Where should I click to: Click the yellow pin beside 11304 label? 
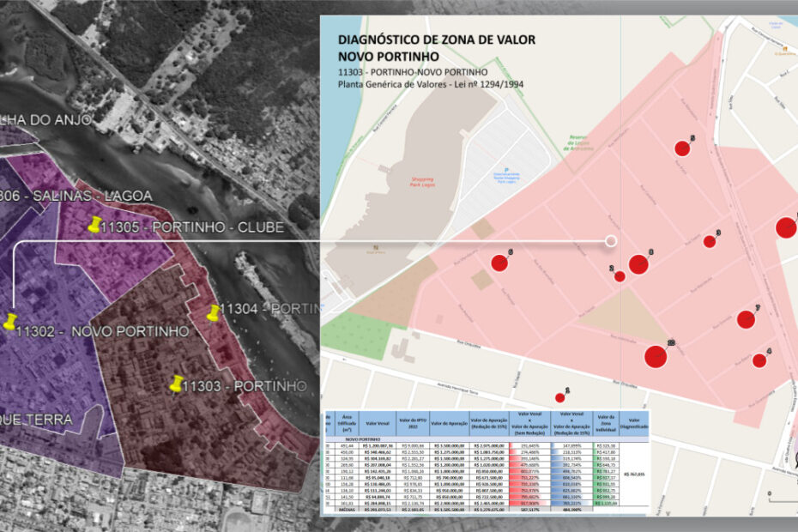point(215,313)
